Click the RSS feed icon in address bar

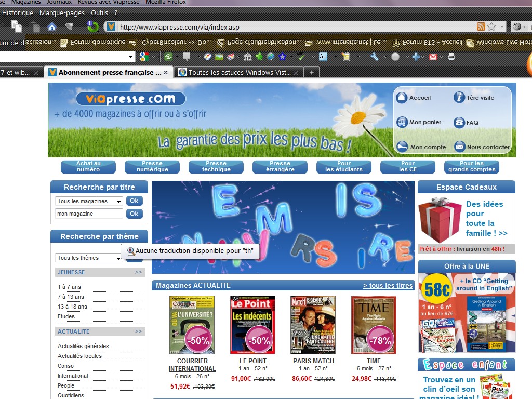pos(481,26)
